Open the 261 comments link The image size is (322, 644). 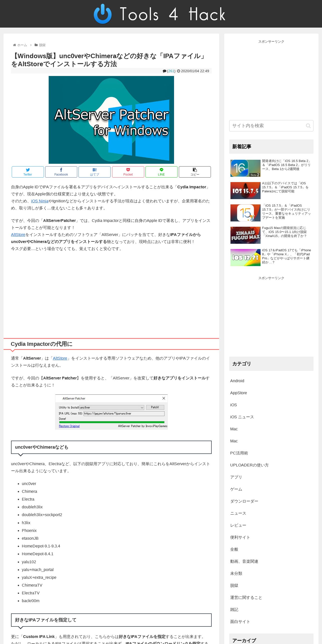point(171,71)
